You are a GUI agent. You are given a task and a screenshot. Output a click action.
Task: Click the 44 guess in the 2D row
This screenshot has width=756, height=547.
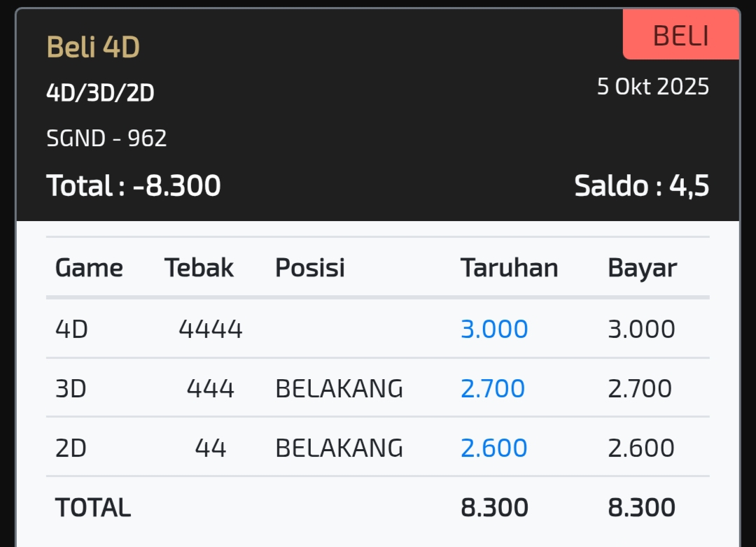210,448
